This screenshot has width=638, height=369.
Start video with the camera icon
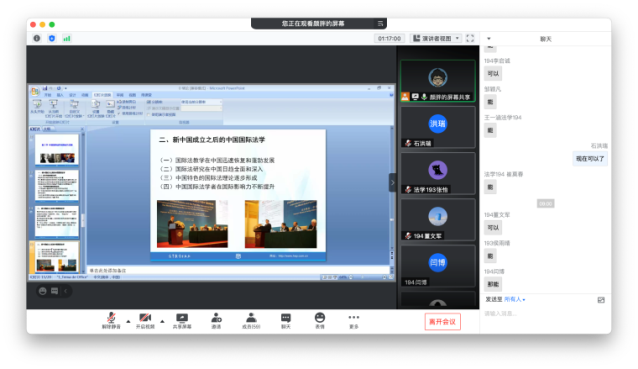[x=145, y=321]
